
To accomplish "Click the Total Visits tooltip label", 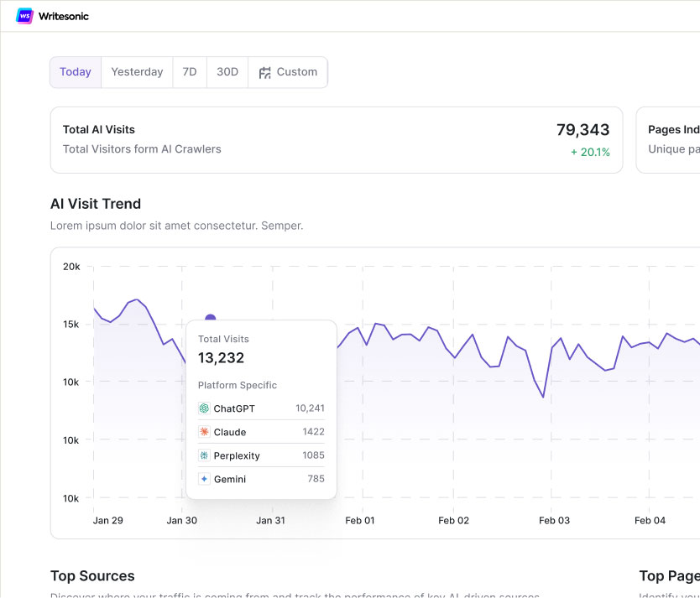I will (223, 339).
